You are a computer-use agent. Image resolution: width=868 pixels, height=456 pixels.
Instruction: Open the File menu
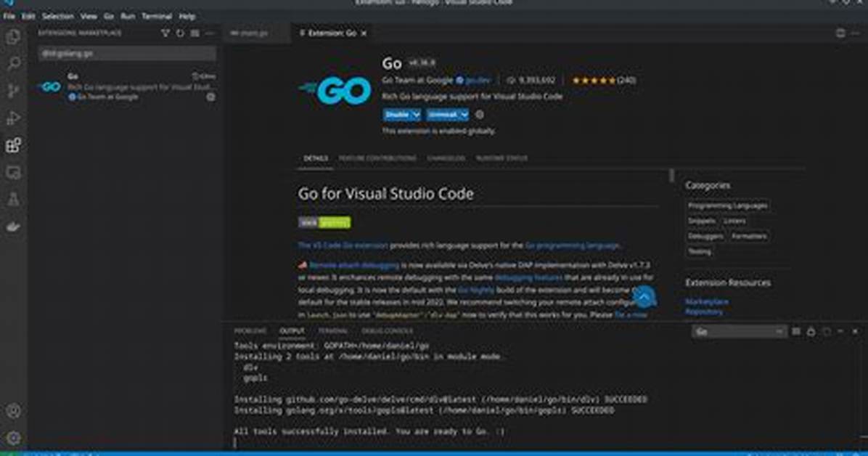click(x=9, y=17)
